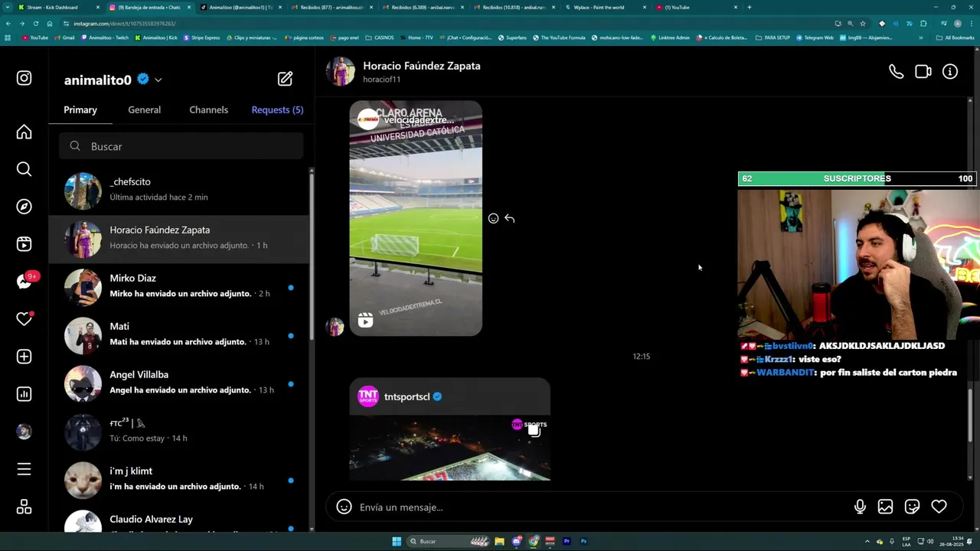
Task: Open the More hamburger menu icon
Action: 24,469
